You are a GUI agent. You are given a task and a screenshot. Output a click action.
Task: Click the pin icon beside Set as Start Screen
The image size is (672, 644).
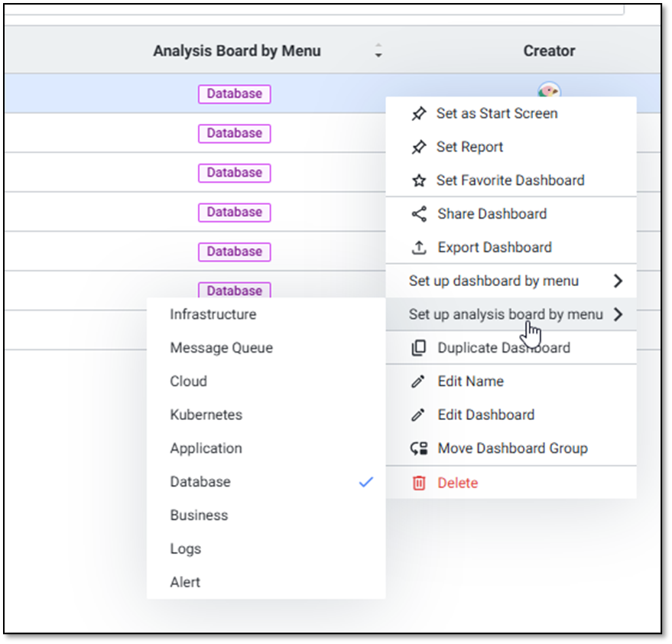[x=419, y=114]
